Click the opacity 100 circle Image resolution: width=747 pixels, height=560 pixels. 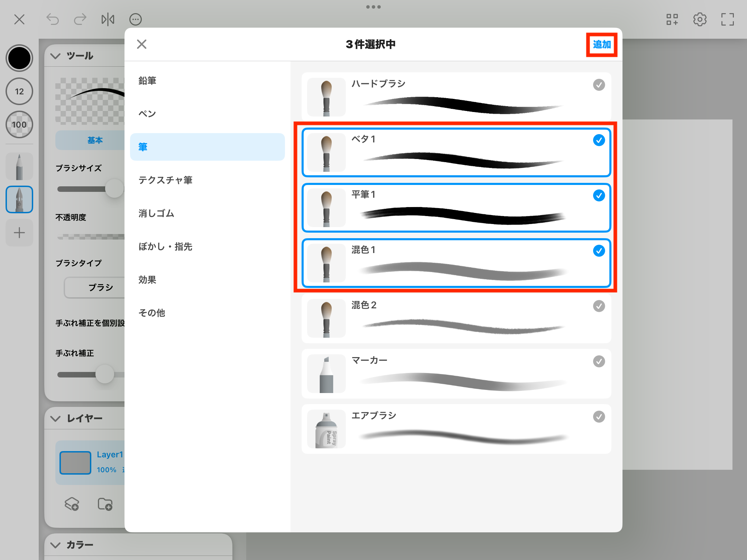(x=19, y=124)
